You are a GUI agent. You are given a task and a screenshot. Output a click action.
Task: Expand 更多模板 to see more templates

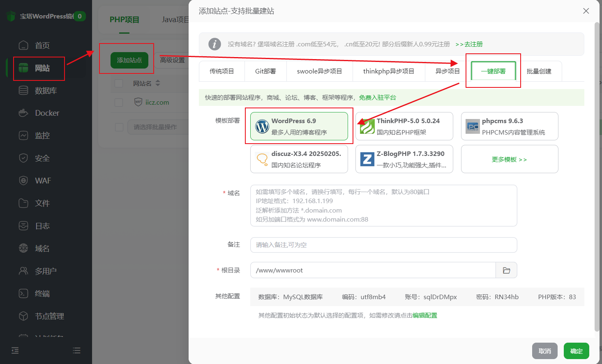[x=510, y=159]
